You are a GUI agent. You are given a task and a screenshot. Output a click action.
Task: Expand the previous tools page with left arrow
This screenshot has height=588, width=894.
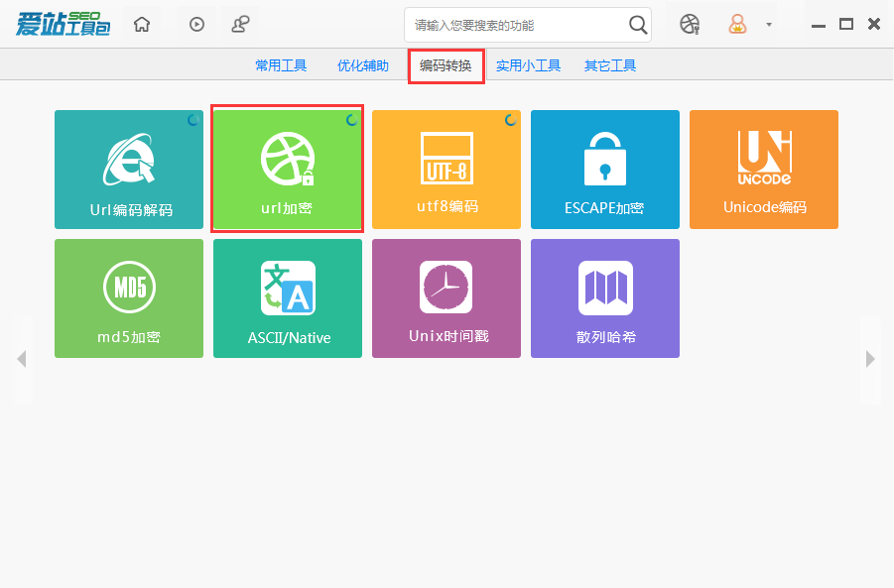(x=23, y=359)
